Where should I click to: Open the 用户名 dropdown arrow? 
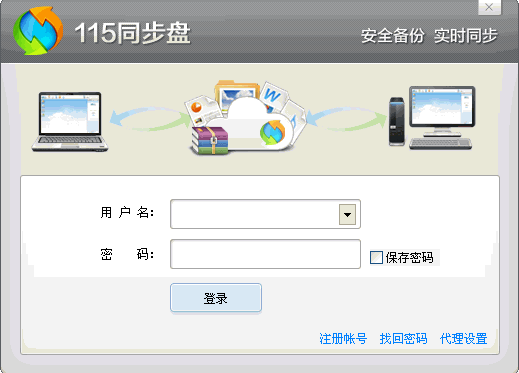tap(347, 214)
